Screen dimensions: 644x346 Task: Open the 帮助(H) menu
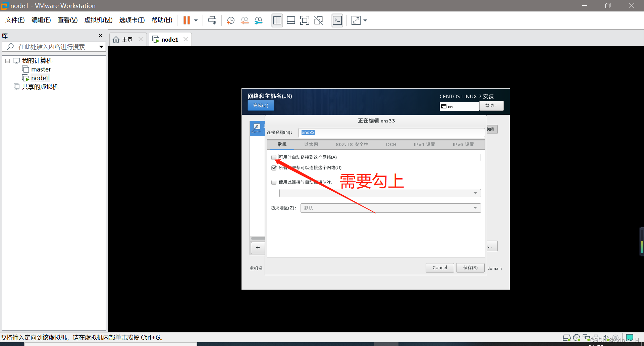pyautogui.click(x=162, y=20)
